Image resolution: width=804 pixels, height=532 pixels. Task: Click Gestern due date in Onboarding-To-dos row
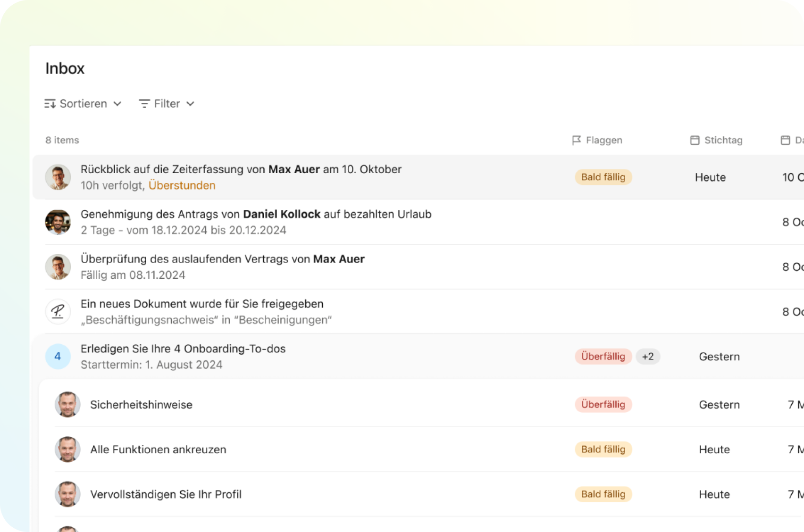(720, 357)
